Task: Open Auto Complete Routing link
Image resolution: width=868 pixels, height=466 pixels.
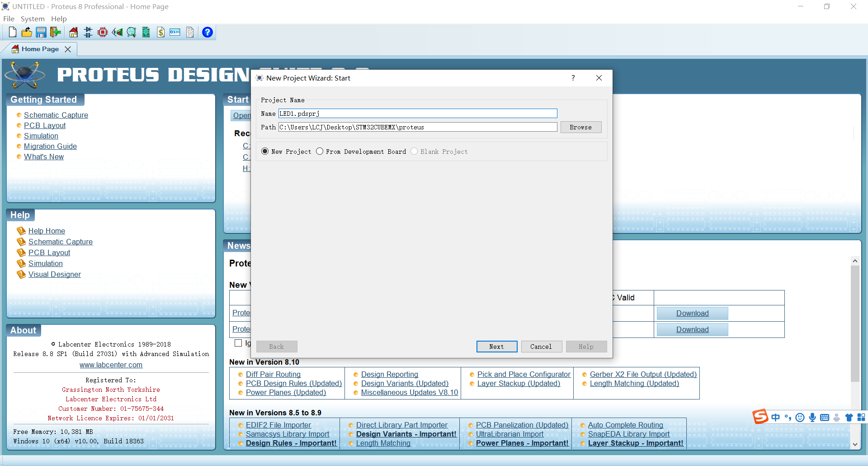Action: (626, 425)
